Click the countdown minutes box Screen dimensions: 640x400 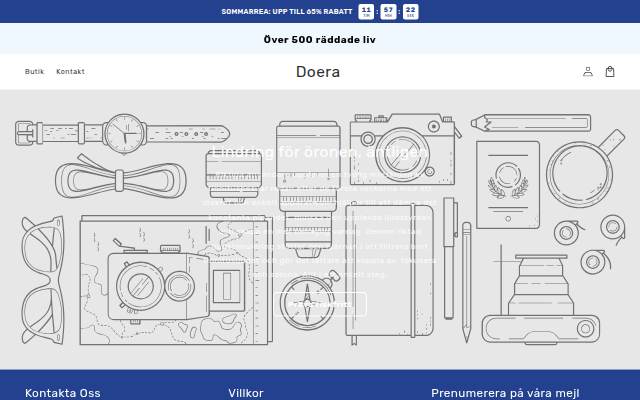[x=388, y=11]
